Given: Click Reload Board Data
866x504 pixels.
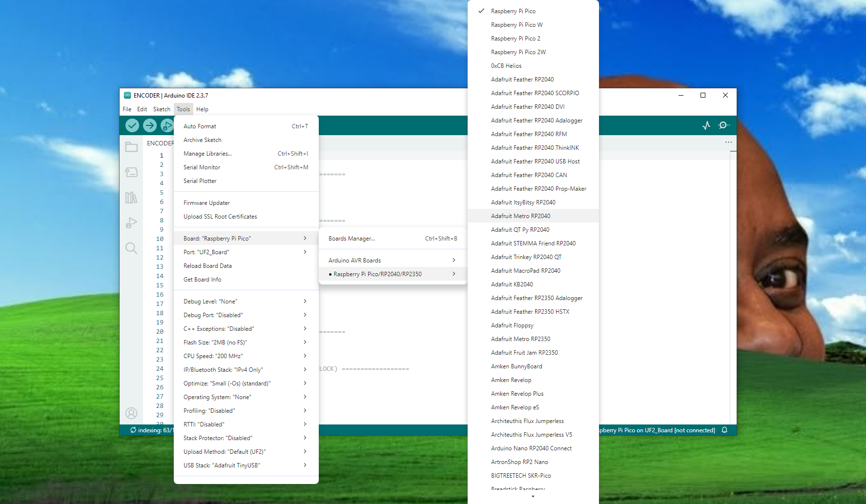Looking at the screenshot, I should (246, 266).
